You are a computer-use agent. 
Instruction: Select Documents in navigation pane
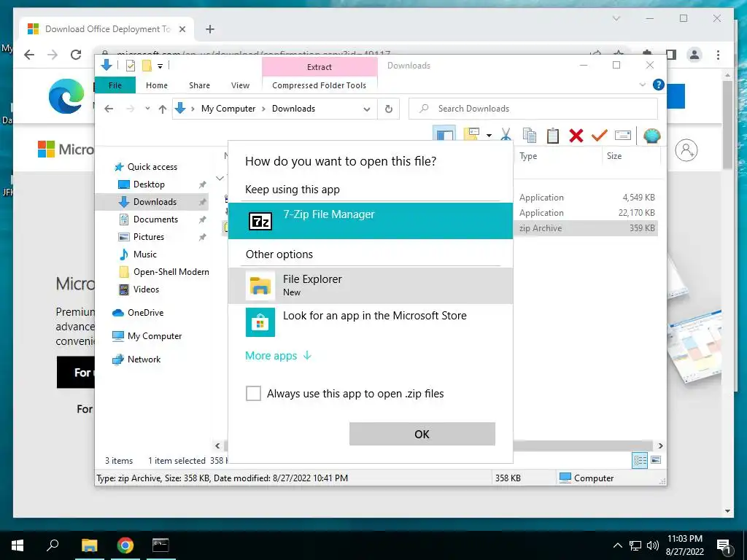click(155, 219)
